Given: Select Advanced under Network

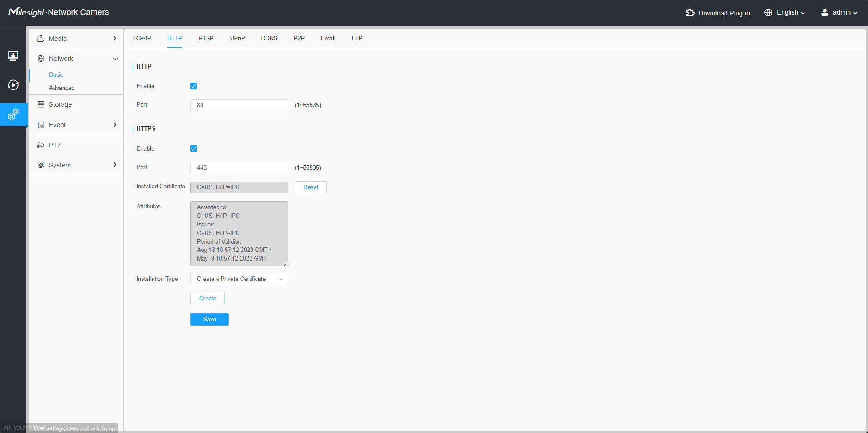Looking at the screenshot, I should click(62, 88).
